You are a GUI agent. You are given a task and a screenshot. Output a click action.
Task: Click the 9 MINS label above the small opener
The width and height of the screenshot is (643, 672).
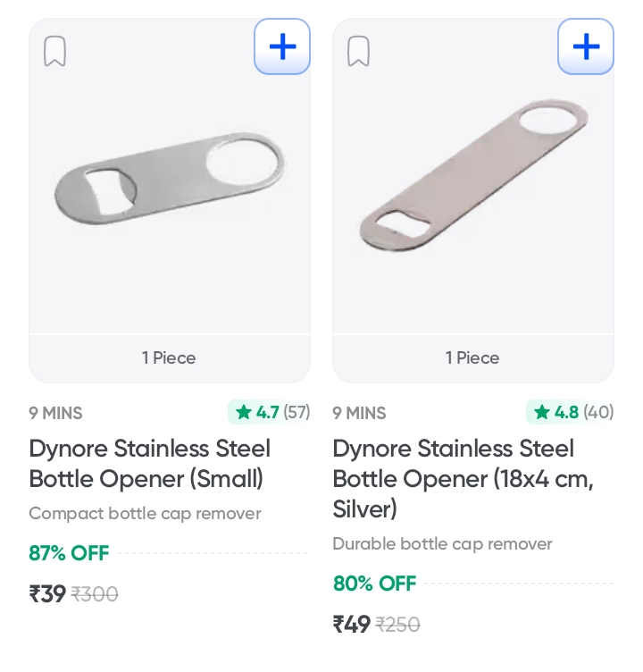point(55,413)
